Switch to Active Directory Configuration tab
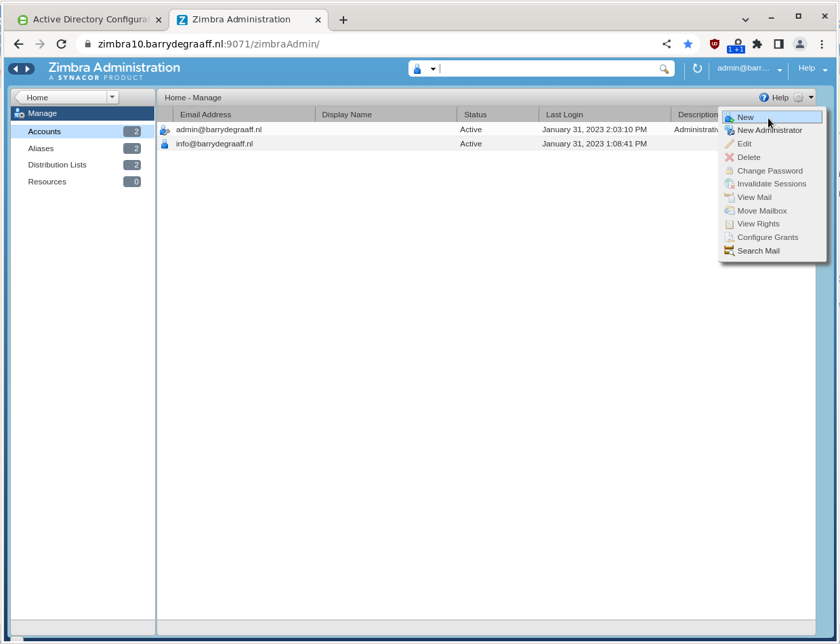 [x=90, y=20]
